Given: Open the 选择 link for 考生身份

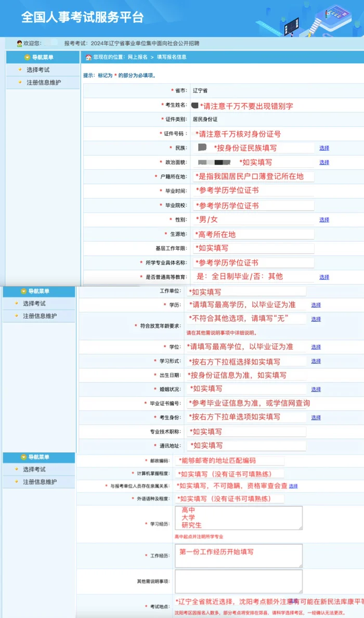Looking at the screenshot, I should [316, 418].
